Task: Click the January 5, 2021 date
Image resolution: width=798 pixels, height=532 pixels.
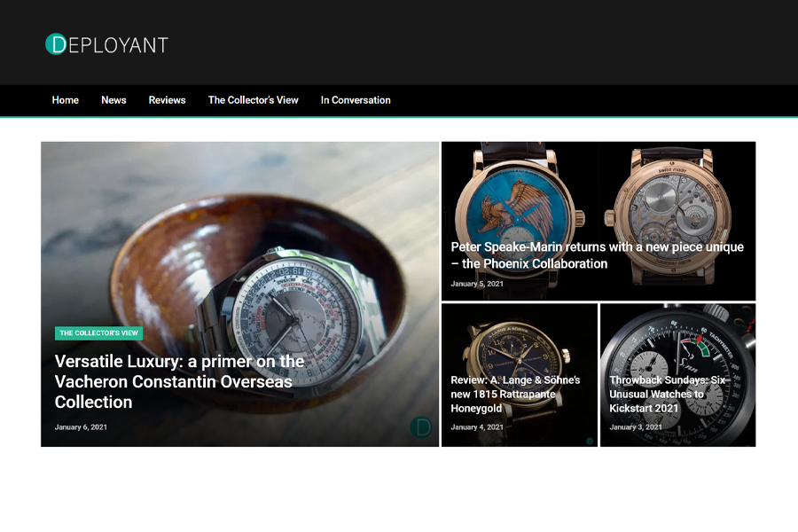Action: point(477,284)
